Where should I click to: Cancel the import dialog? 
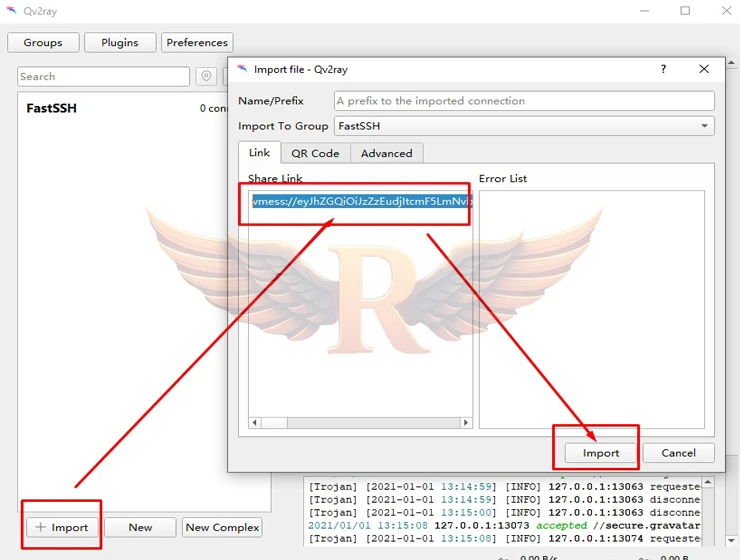click(677, 452)
